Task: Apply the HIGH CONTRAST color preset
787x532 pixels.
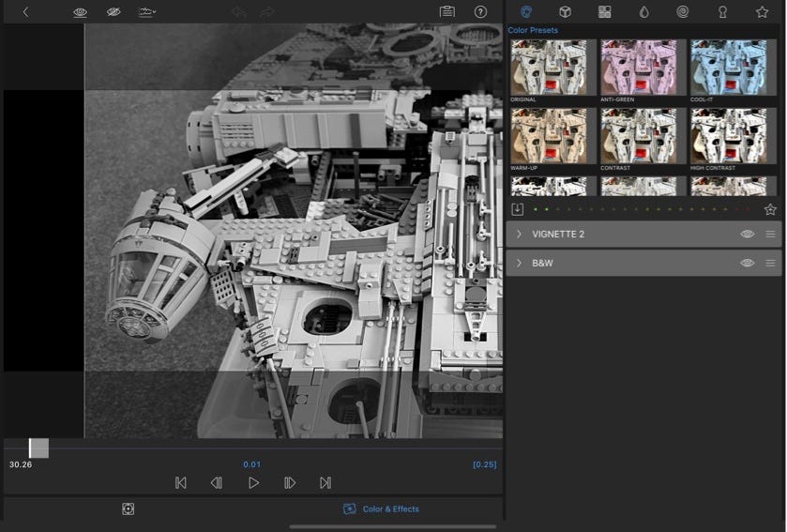Action: pos(733,136)
